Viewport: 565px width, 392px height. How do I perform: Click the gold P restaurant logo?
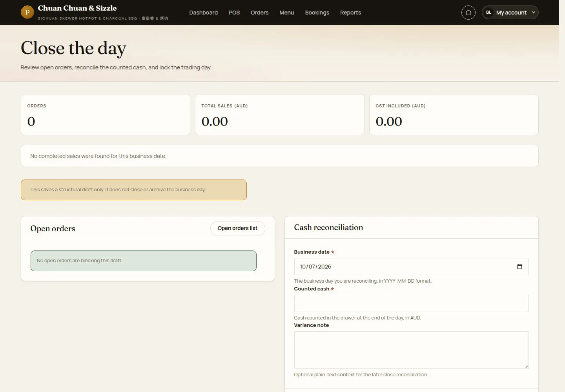click(x=27, y=12)
